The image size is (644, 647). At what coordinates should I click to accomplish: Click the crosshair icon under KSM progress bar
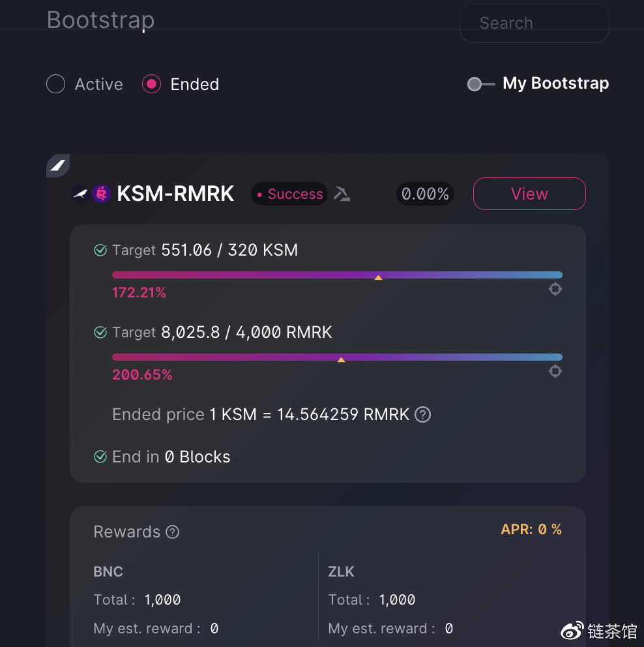coord(555,289)
